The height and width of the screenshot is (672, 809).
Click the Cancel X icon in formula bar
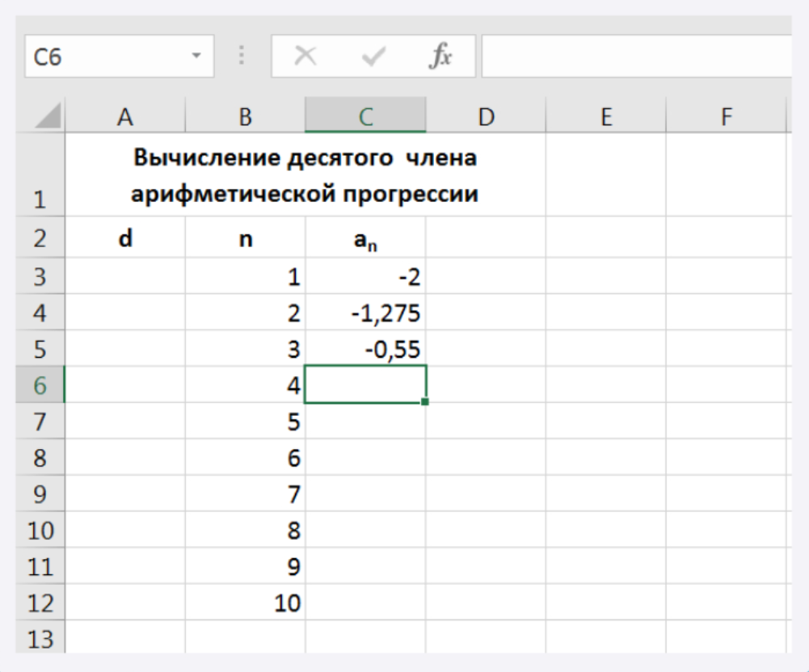305,57
